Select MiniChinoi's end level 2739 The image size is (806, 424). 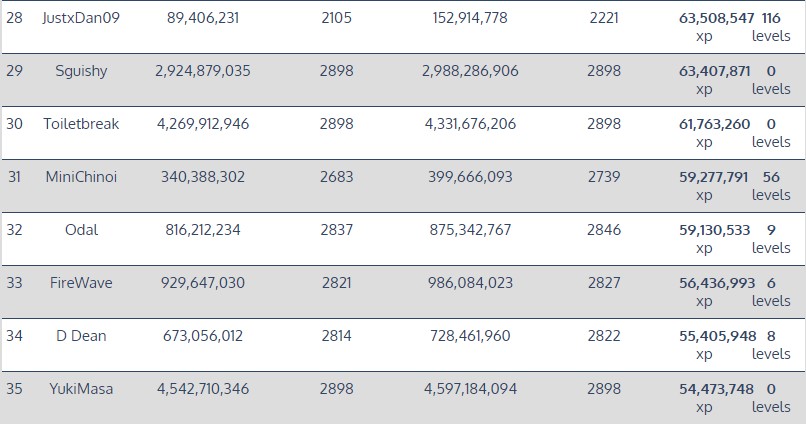tap(604, 177)
